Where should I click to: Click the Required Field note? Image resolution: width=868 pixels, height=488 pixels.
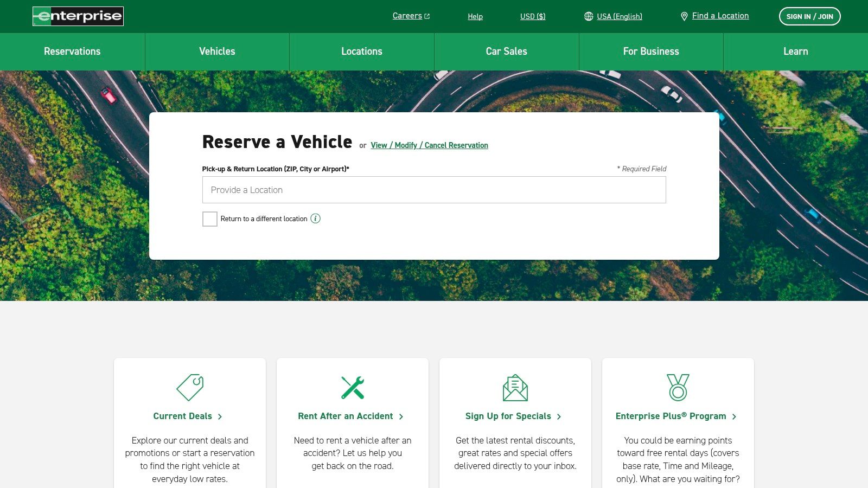coord(642,169)
